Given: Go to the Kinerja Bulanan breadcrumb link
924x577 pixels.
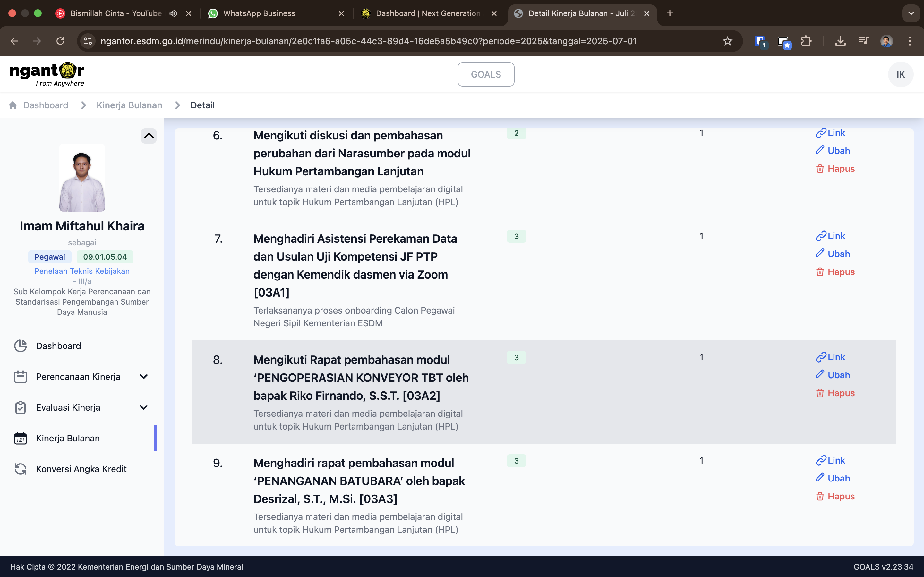Looking at the screenshot, I should (129, 105).
